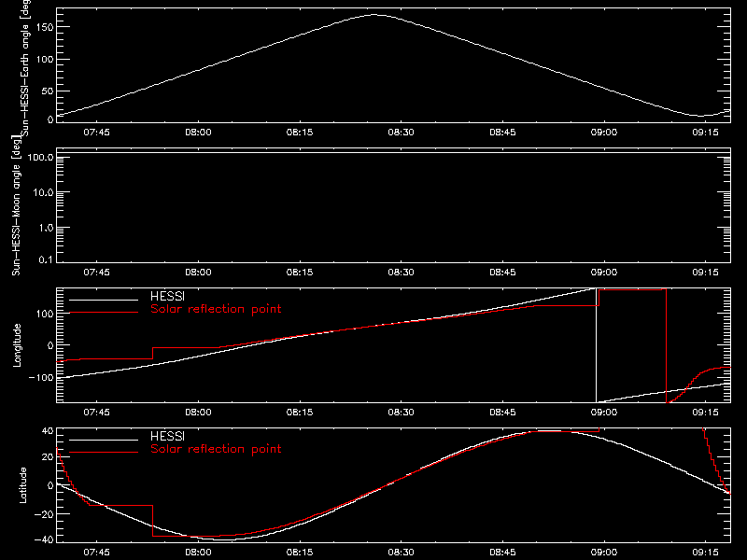This screenshot has height=560, width=747.
Task: Select HESSI legend text in Longitude plot
Action: pyautogui.click(x=167, y=296)
